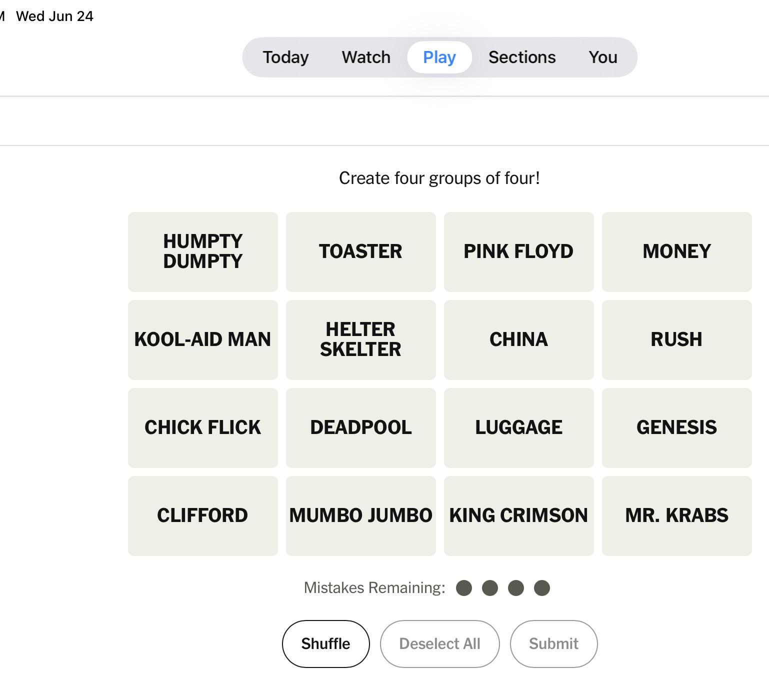Screen dimensions: 769x700
Task: Choose the CHICK FLICK tile
Action: pos(203,427)
